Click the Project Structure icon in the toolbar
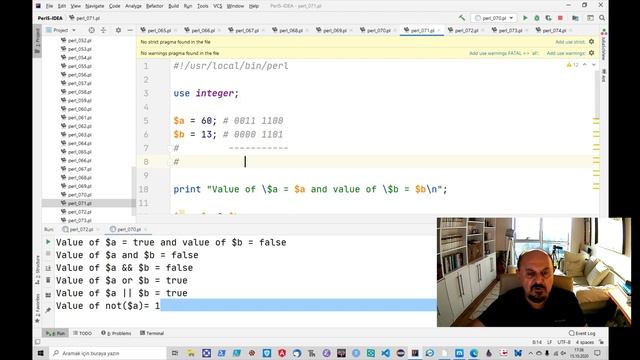The width and height of the screenshot is (640, 360). tap(575, 18)
